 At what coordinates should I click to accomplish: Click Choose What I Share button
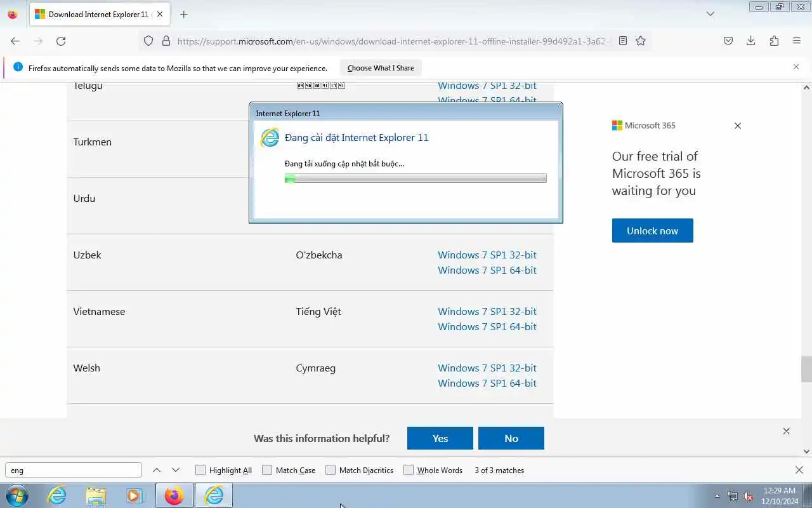click(x=381, y=68)
